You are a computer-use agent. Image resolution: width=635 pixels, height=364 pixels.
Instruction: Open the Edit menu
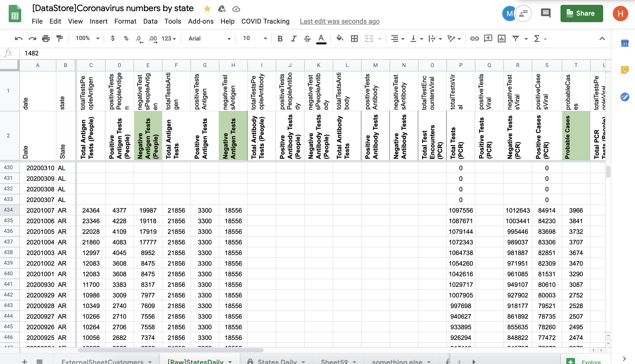pyautogui.click(x=55, y=21)
